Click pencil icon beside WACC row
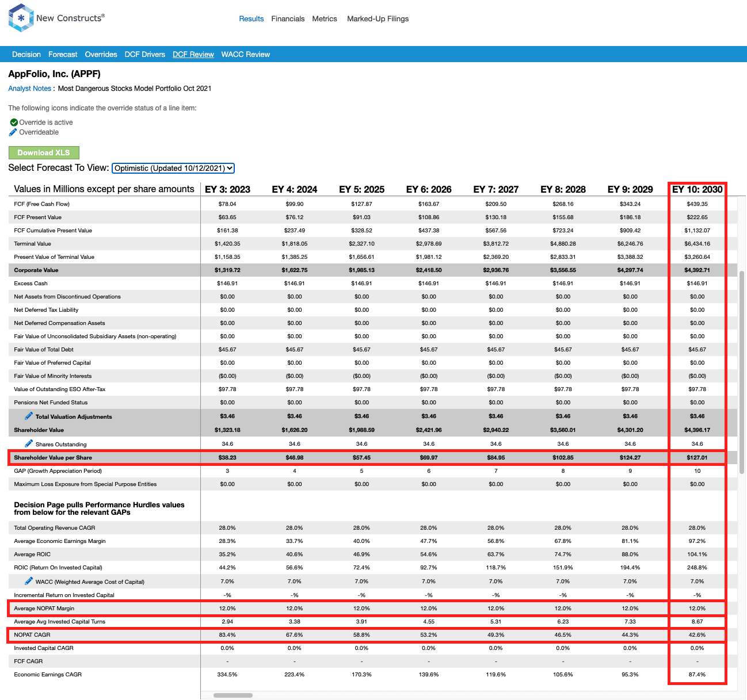 pos(29,581)
